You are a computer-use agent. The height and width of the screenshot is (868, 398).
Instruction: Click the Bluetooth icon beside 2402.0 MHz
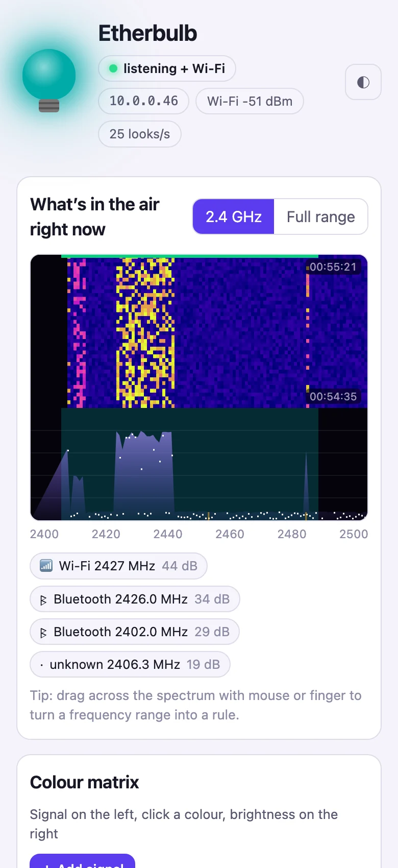(x=43, y=633)
